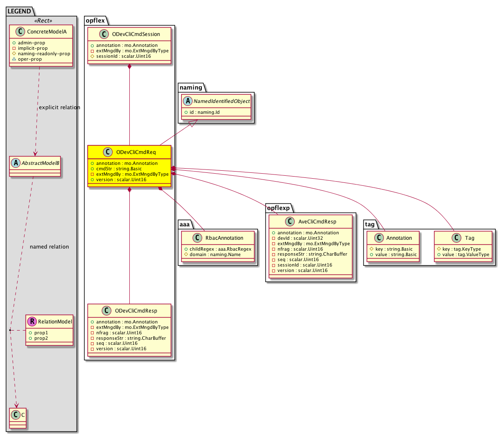Screen dimensions: 504x436
Task: Select the opflex package tab
Action: (95, 21)
